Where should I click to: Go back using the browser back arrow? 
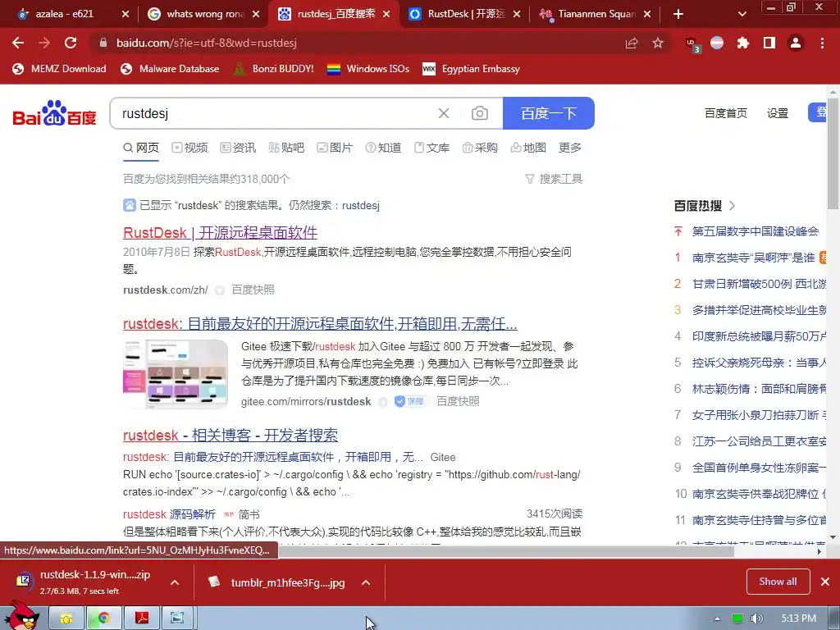point(18,43)
